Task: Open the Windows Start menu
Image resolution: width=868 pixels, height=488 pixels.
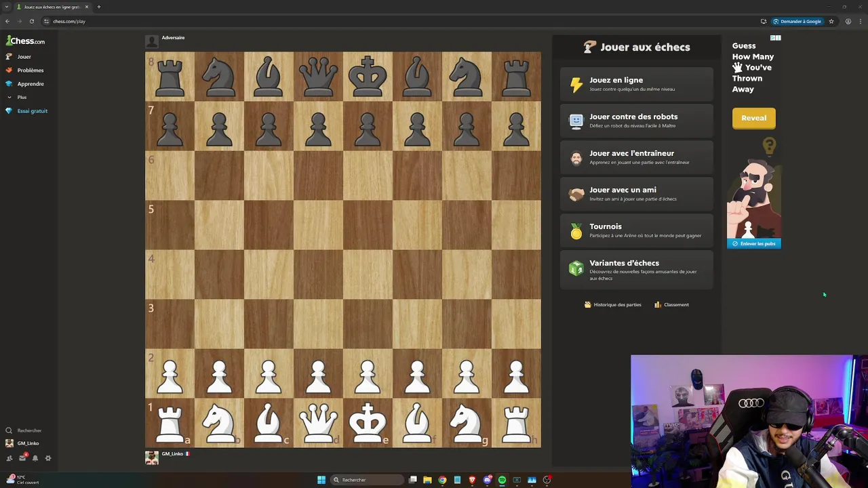Action: 321,480
